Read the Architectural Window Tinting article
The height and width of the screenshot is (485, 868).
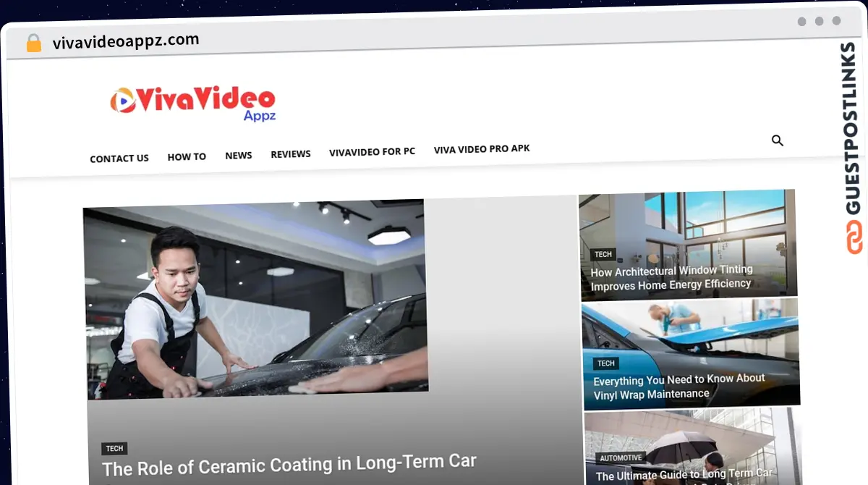click(x=671, y=278)
